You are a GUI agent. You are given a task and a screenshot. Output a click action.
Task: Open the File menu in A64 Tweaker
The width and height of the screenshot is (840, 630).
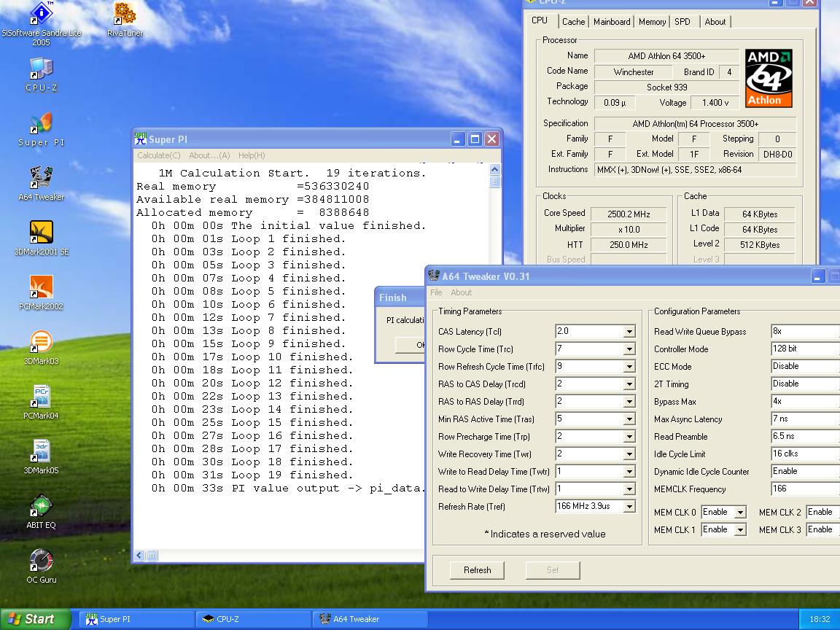(436, 292)
